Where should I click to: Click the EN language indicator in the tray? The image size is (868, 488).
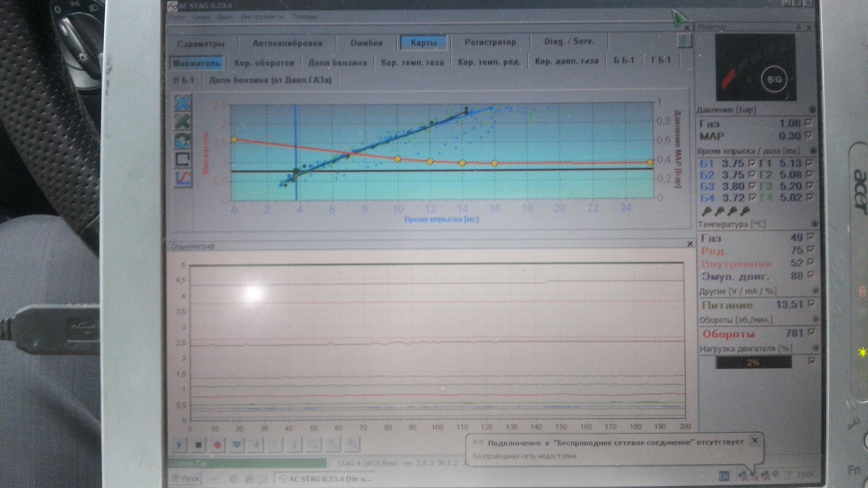724,476
